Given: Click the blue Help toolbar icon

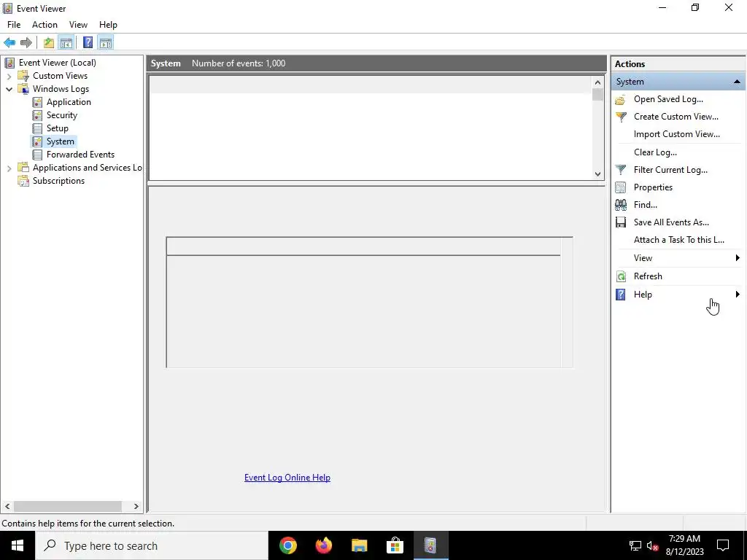Looking at the screenshot, I should (x=88, y=43).
